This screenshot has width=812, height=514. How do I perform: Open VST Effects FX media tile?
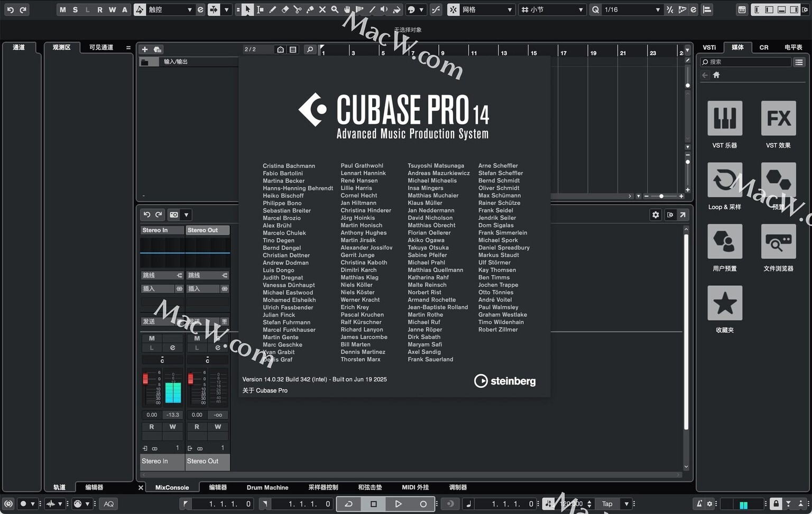coord(779,118)
